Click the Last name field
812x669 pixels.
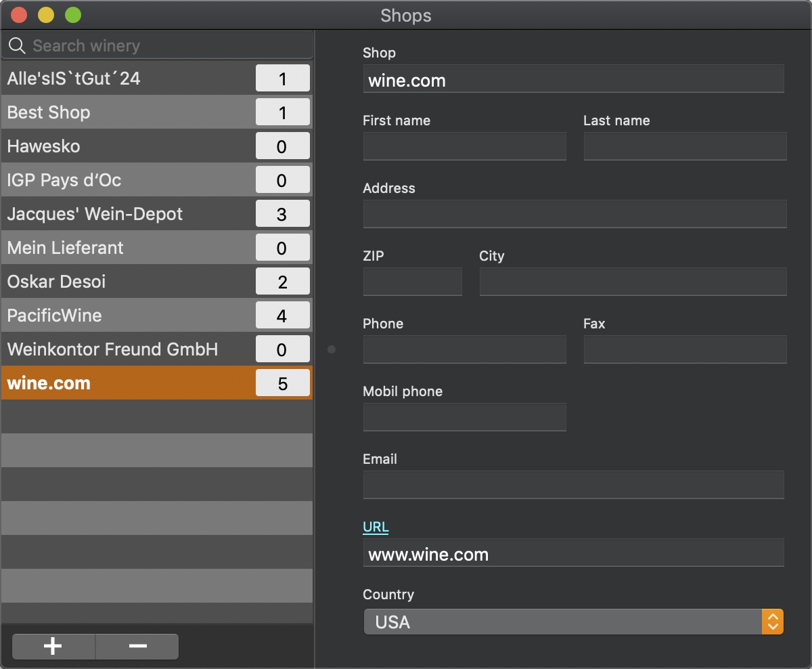coord(685,146)
